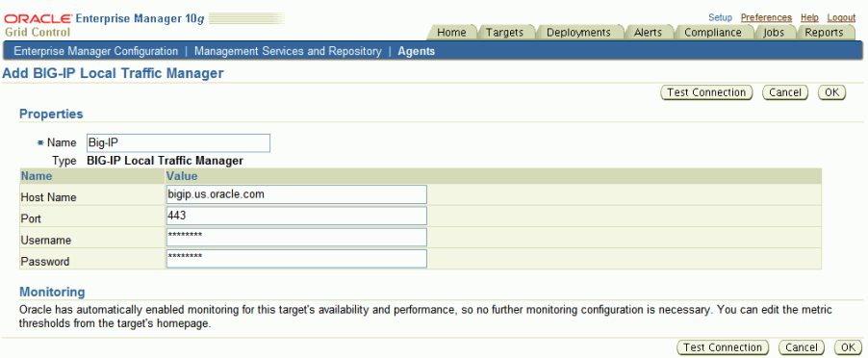Open the Setup link
Screen dimensions: 868x358
tap(720, 17)
